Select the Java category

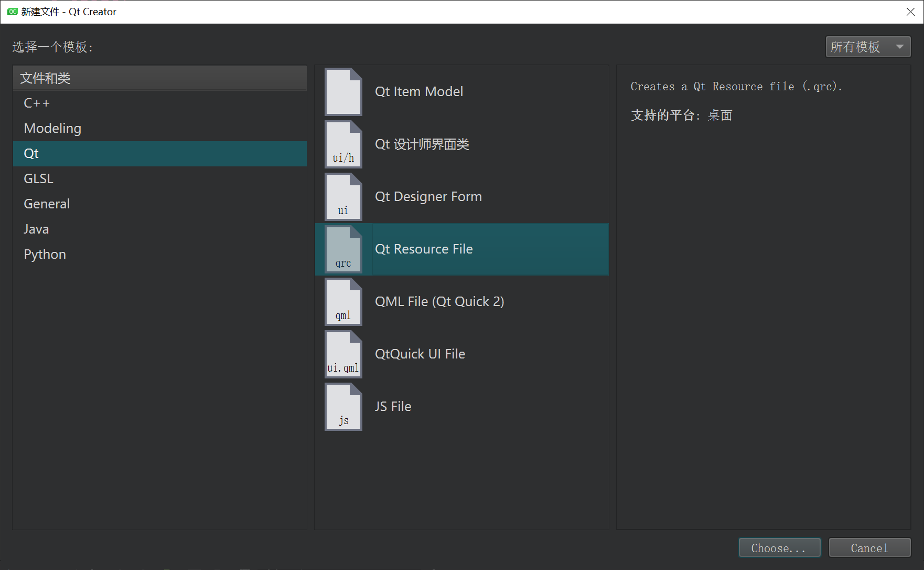coord(160,229)
